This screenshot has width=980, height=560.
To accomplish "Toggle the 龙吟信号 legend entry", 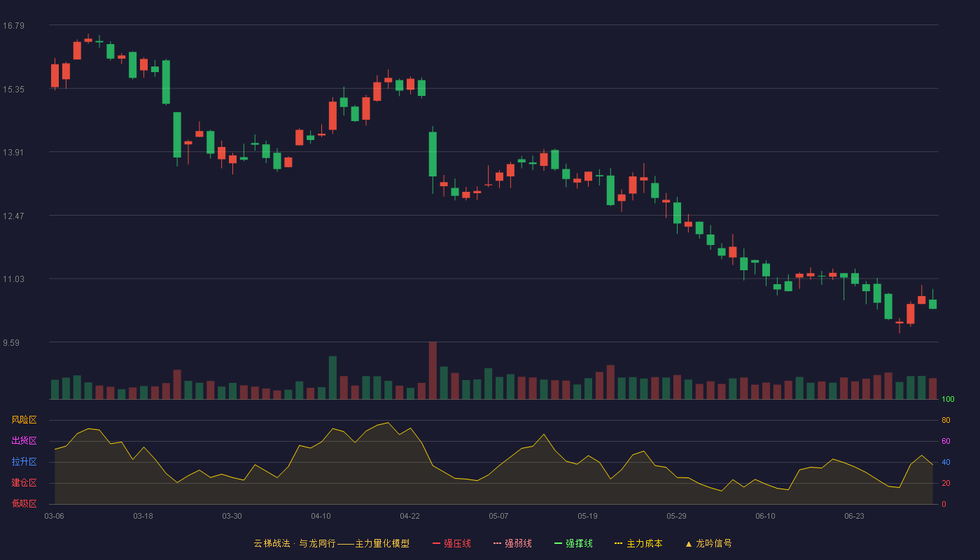I will pyautogui.click(x=708, y=543).
